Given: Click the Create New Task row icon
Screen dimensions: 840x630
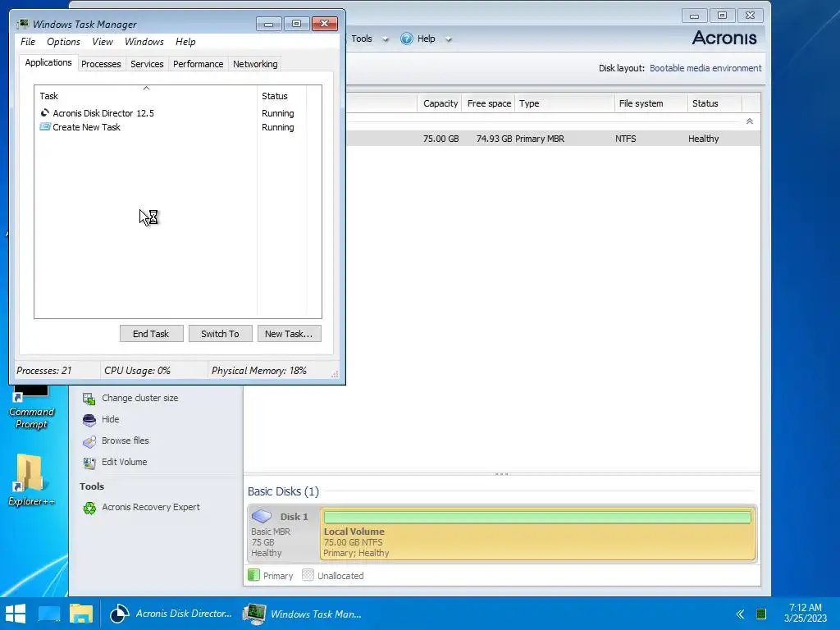Looking at the screenshot, I should click(45, 127).
